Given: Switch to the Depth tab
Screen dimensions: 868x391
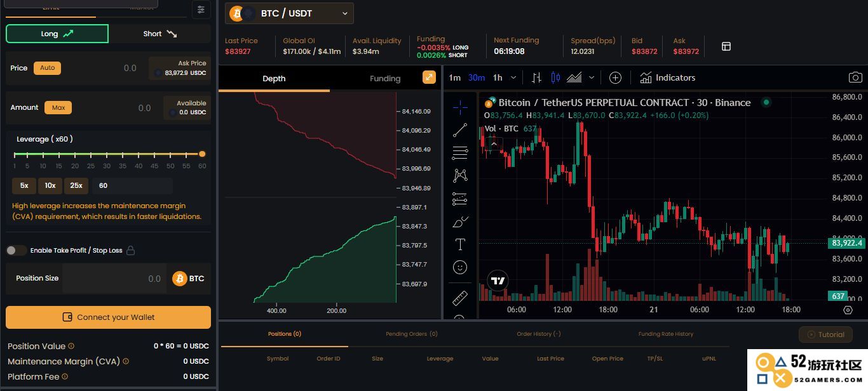Looking at the screenshot, I should (x=274, y=79).
